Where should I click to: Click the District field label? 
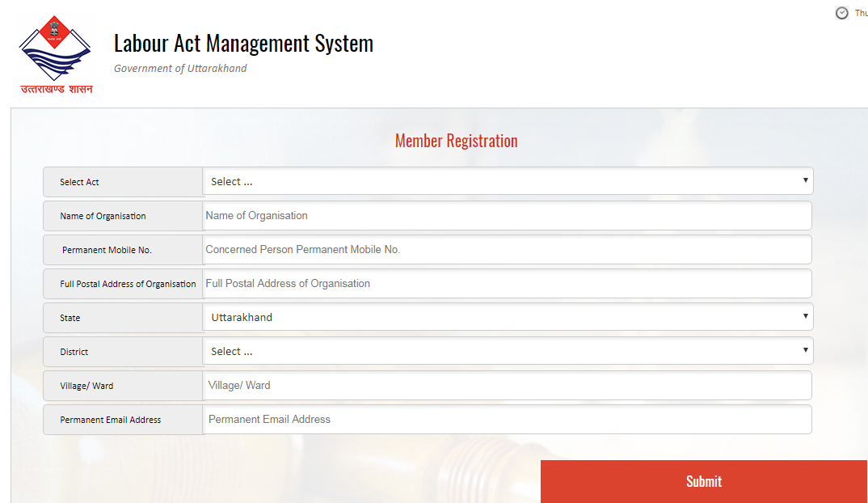point(74,353)
